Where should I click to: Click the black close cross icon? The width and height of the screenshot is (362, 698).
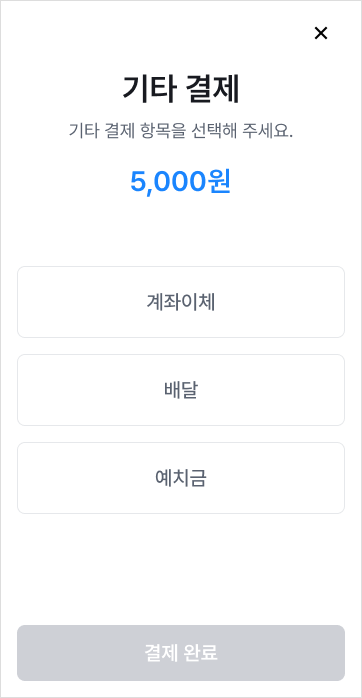click(x=321, y=33)
